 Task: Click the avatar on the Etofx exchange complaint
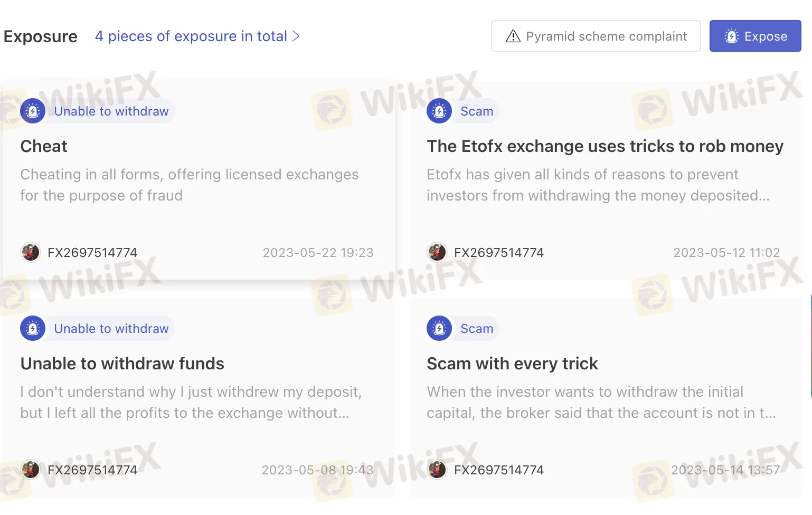[437, 252]
